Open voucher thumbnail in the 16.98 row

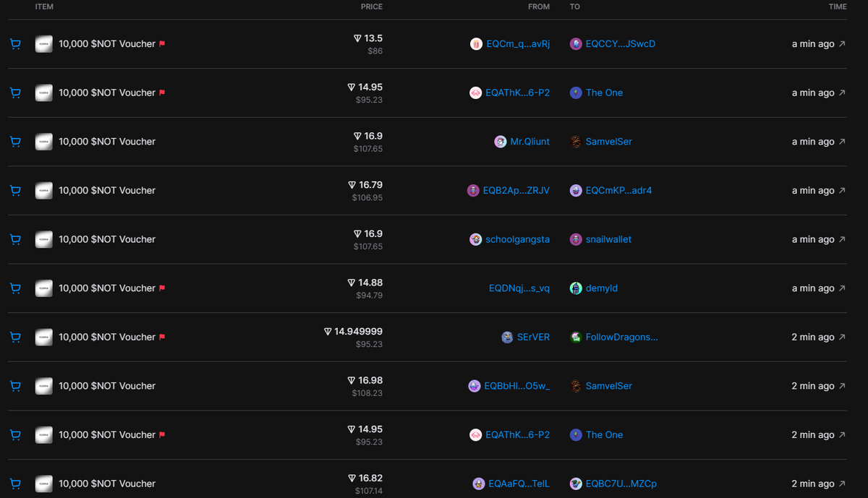[44, 386]
